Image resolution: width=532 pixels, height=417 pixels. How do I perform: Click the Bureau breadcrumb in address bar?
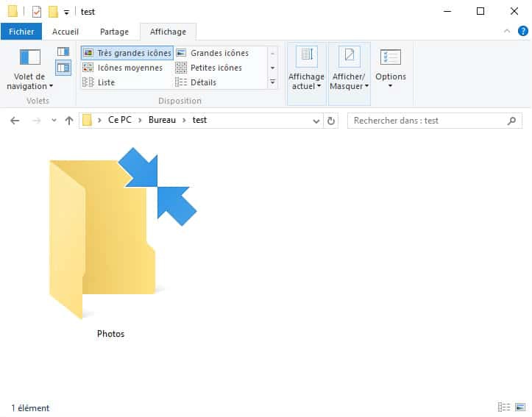coord(162,120)
